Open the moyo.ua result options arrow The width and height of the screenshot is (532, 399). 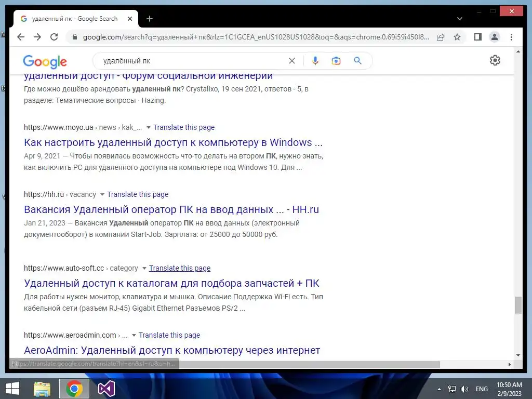coord(148,128)
